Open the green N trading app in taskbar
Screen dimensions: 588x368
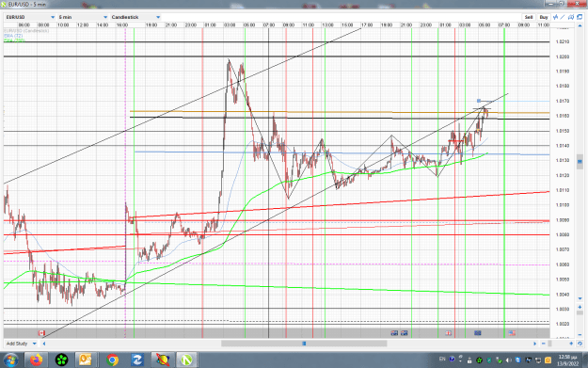187,360
